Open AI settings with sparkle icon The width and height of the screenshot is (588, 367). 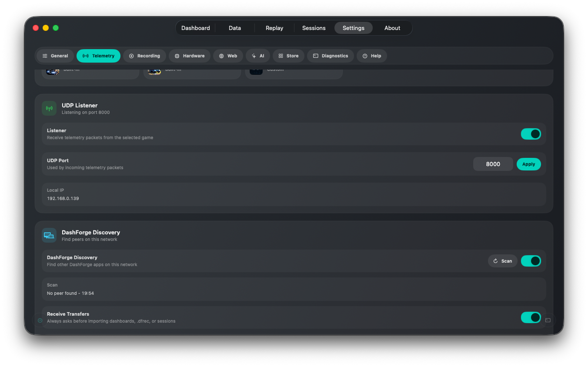click(x=258, y=56)
